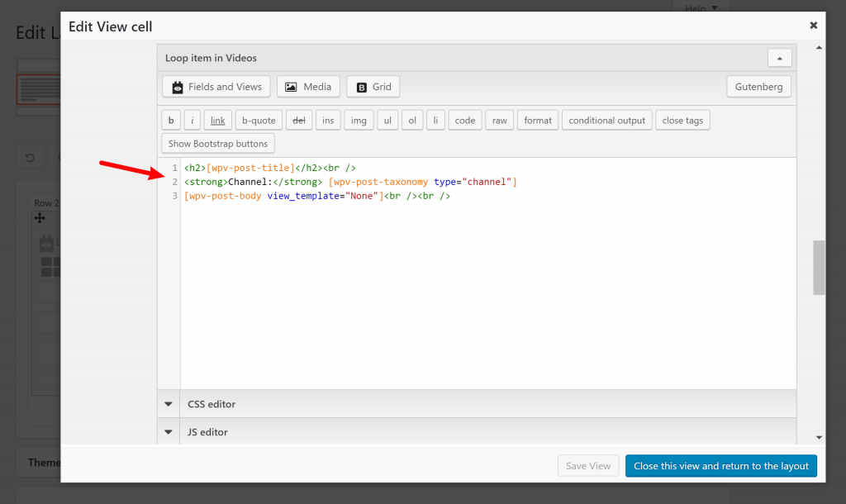Click the picture icon on Media button
This screenshot has width=846, height=504.
click(291, 87)
